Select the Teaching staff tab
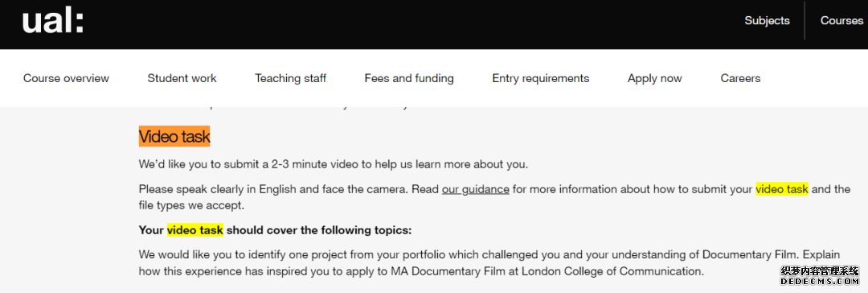This screenshot has height=293, width=868. [291, 78]
